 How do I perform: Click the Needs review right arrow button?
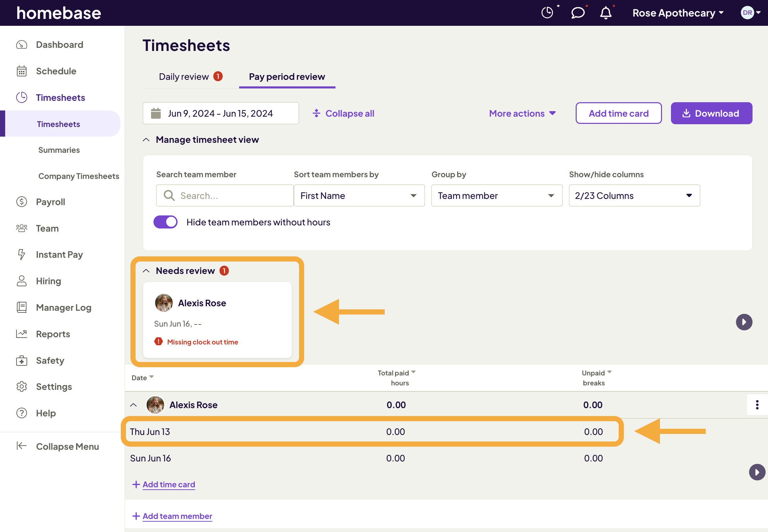(x=744, y=322)
